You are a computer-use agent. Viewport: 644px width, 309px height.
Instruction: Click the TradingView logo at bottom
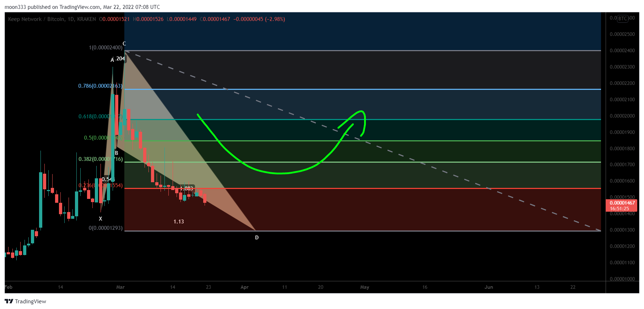[26, 301]
